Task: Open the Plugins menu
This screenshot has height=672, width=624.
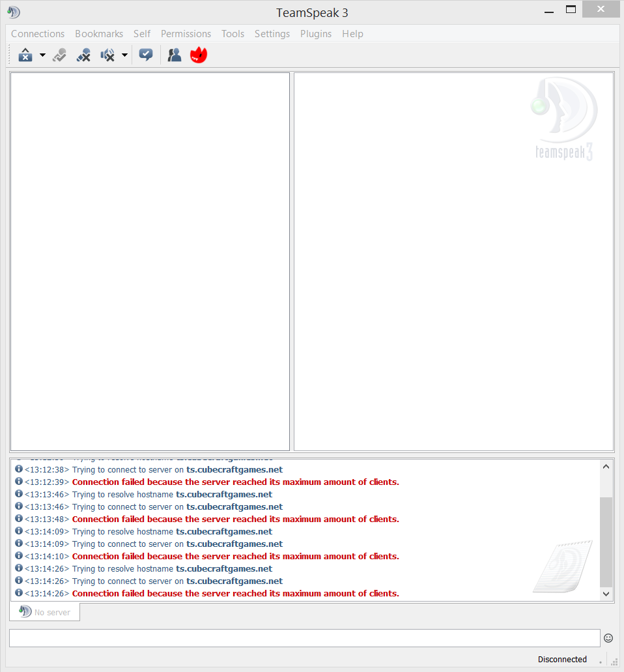Action: (316, 34)
